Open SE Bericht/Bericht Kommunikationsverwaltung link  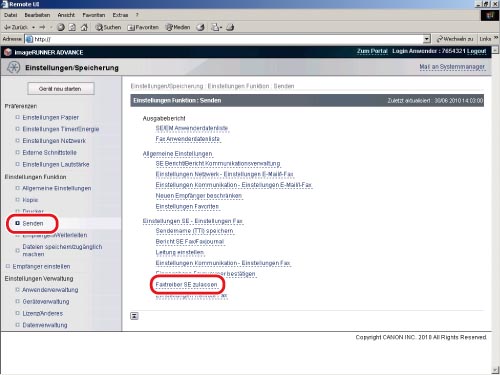tap(218, 164)
